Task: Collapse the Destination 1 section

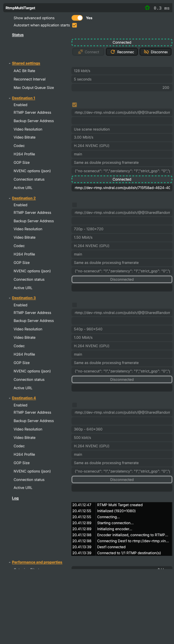Action: [24, 98]
